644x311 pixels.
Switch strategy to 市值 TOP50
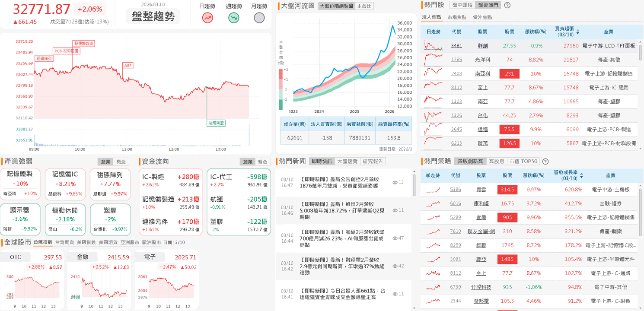[523, 161]
